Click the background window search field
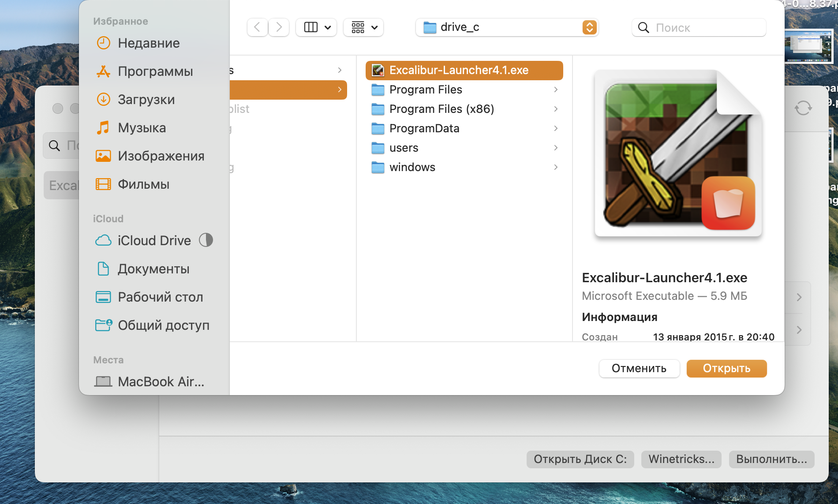Image resolution: width=838 pixels, height=504 pixels. [61, 146]
